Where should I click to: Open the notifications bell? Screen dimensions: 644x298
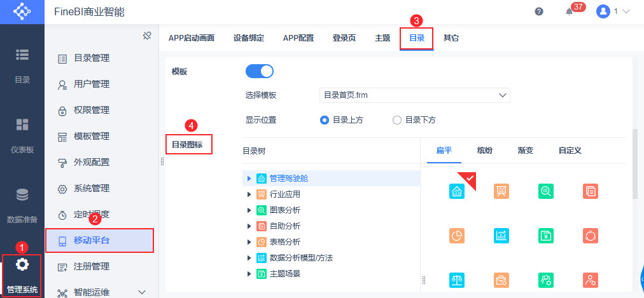coord(570,11)
